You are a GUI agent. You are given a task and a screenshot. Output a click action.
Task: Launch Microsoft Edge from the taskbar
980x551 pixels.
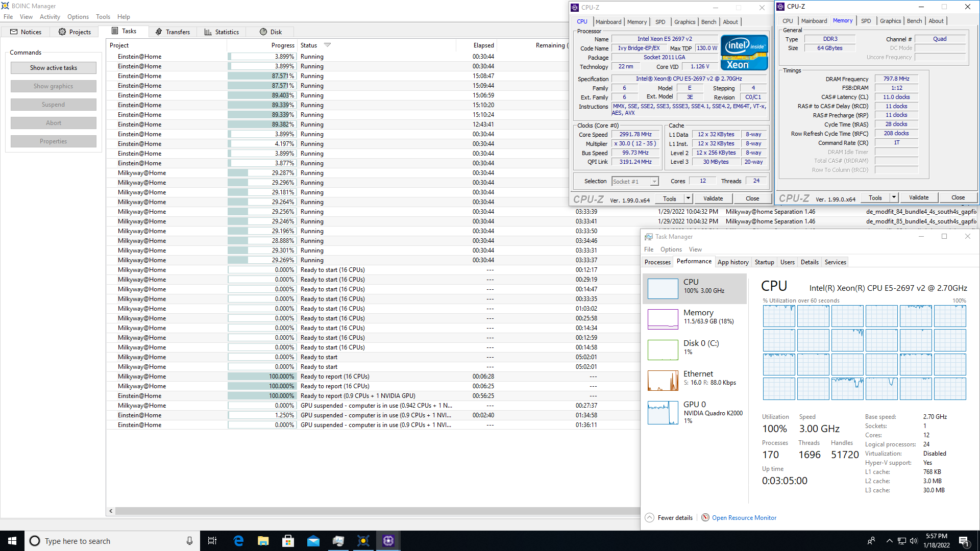pyautogui.click(x=238, y=541)
